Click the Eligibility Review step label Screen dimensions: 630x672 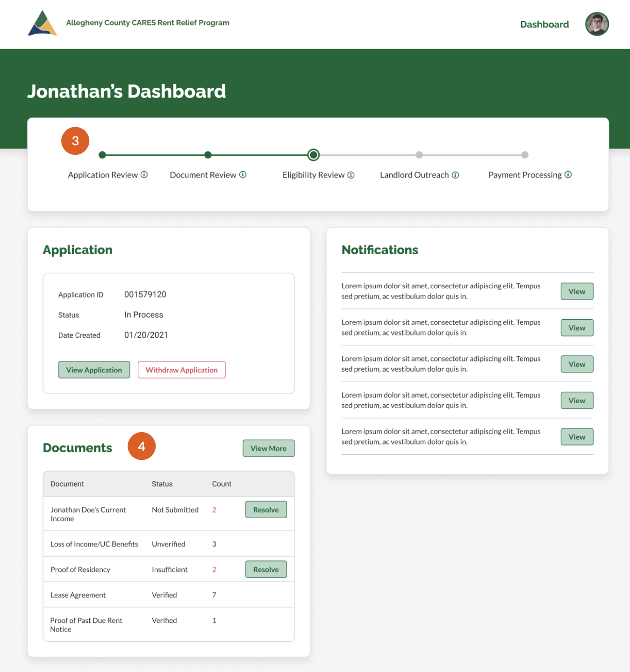(x=313, y=175)
